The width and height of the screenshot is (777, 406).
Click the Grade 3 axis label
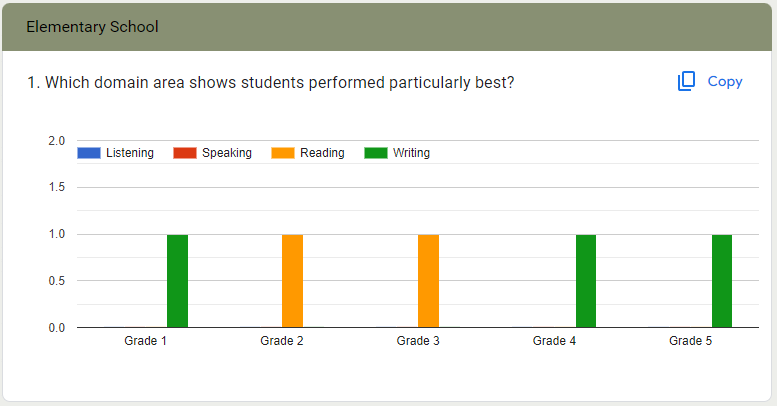pos(418,341)
